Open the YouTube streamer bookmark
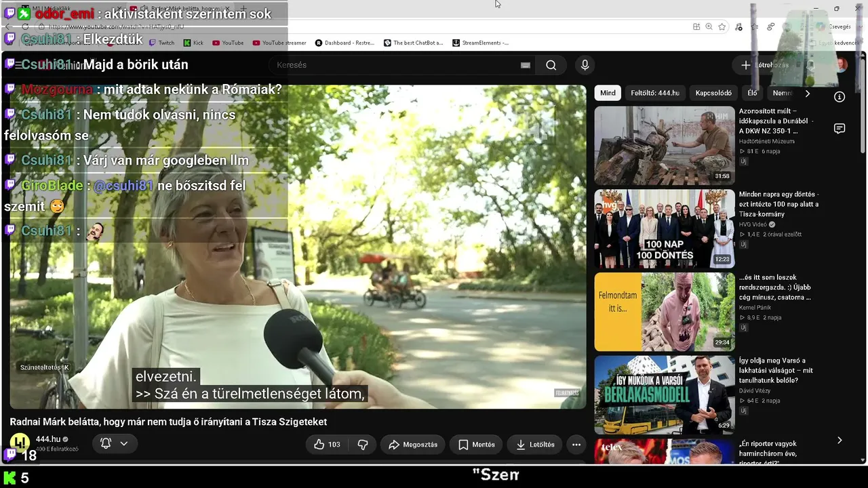The image size is (868, 488). coord(279,43)
